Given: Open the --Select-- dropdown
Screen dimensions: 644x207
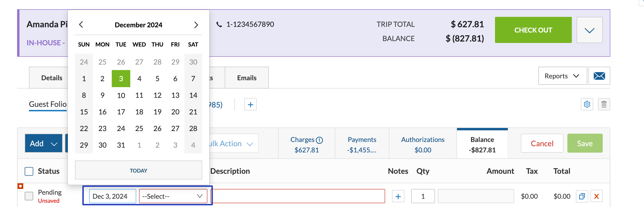Looking at the screenshot, I should coord(173,196).
